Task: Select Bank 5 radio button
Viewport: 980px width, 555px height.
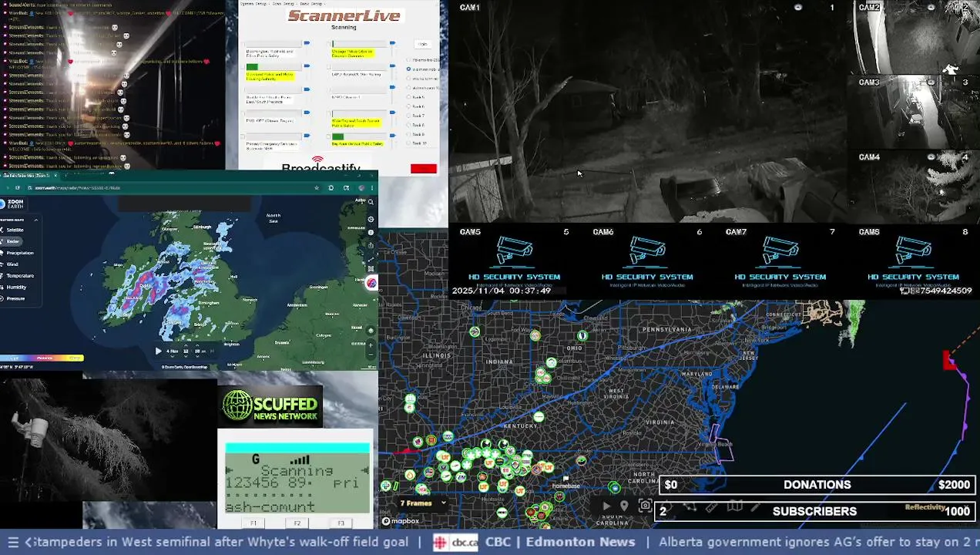Action: pyautogui.click(x=408, y=96)
